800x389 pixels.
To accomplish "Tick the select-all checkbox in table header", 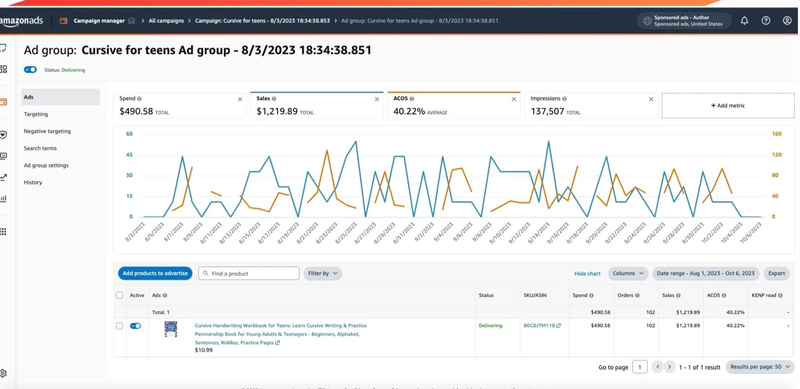I will [x=119, y=295].
